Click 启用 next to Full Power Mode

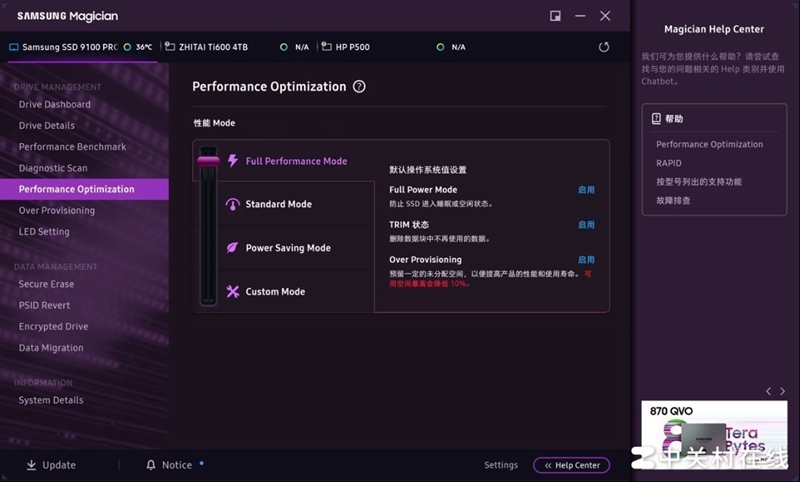click(586, 190)
